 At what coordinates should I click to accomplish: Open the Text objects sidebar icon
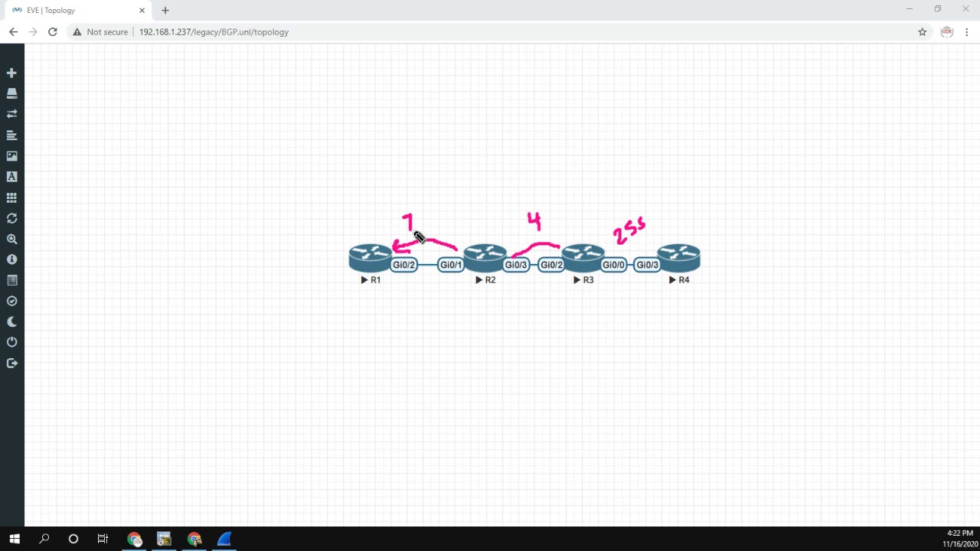click(x=11, y=177)
